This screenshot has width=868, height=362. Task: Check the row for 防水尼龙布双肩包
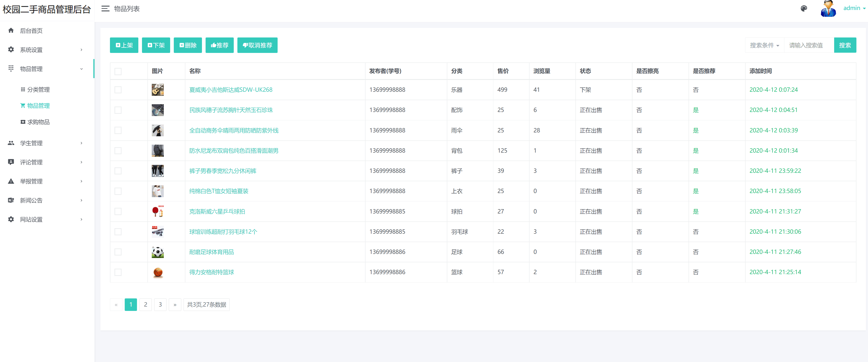pos(118,151)
